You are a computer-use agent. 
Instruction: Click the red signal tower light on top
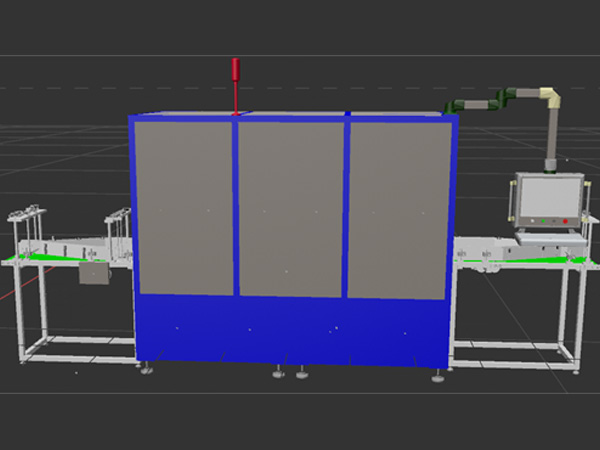[236, 72]
